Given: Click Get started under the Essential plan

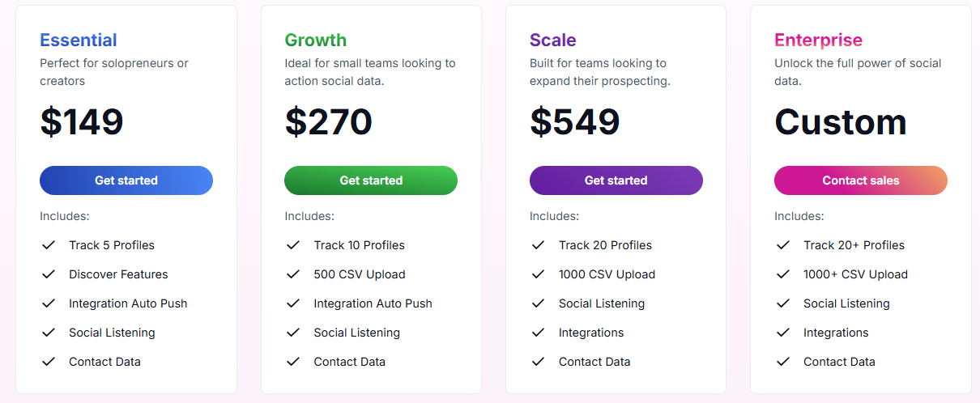Looking at the screenshot, I should [126, 180].
